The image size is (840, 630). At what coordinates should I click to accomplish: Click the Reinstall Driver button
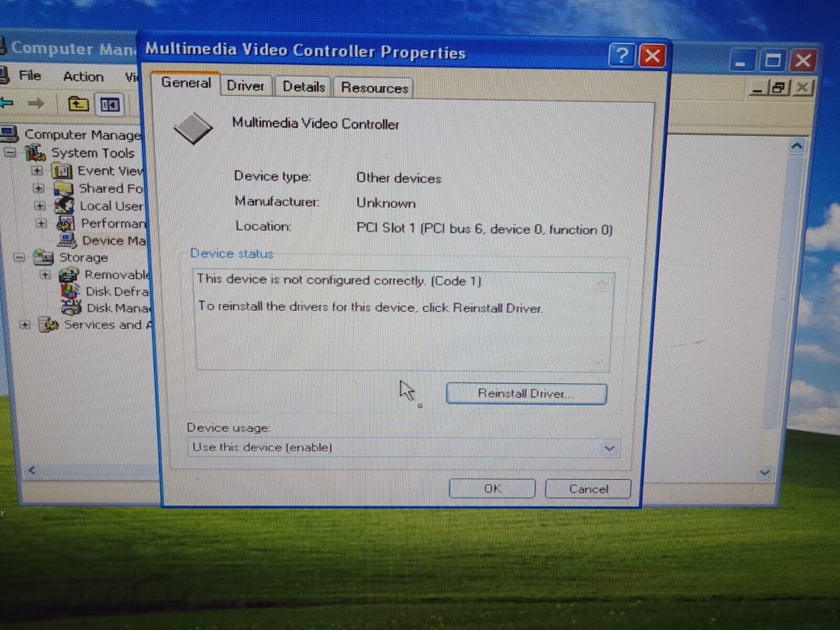(526, 394)
